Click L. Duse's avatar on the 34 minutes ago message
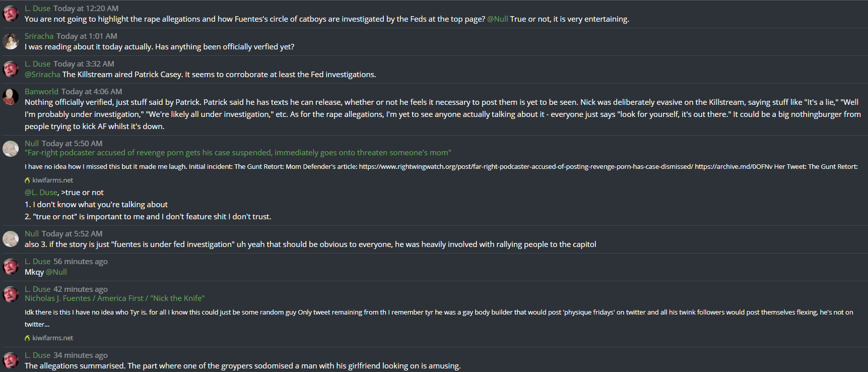Screen dimensions: 868x372 point(11,360)
